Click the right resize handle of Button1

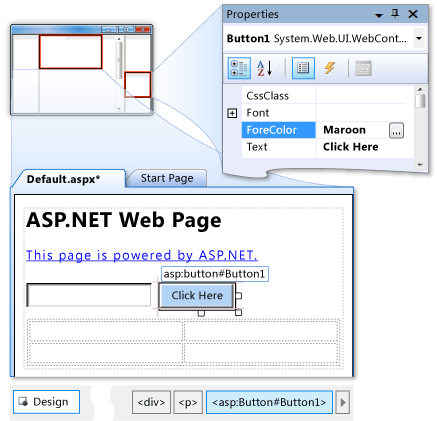(239, 296)
